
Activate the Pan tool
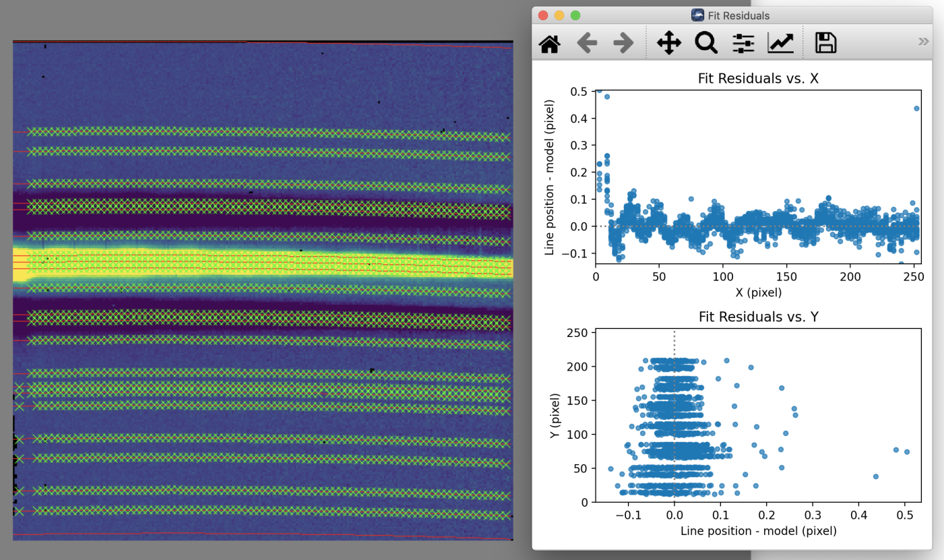click(669, 42)
